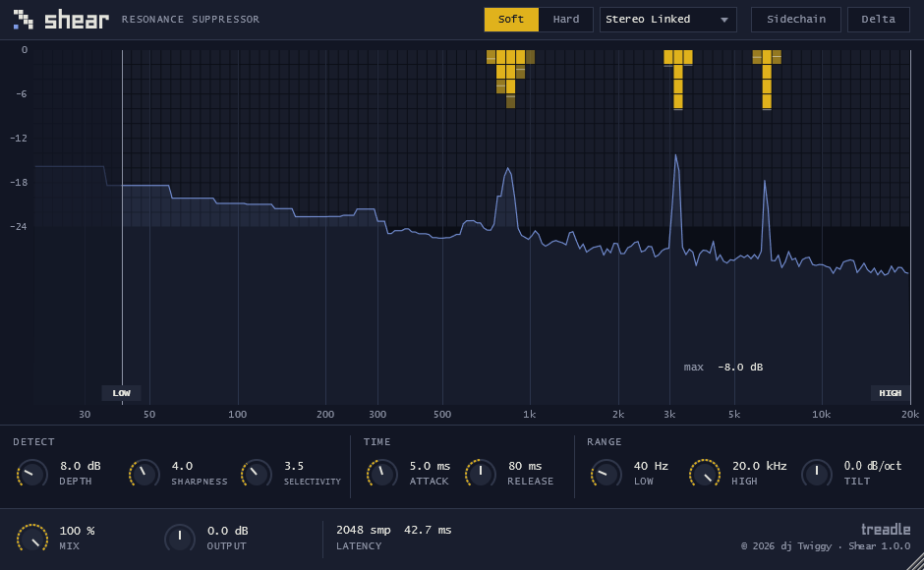This screenshot has height=570, width=924.
Task: Click the RESONANCE SUPPRESSOR subtitle
Action: pos(191,20)
